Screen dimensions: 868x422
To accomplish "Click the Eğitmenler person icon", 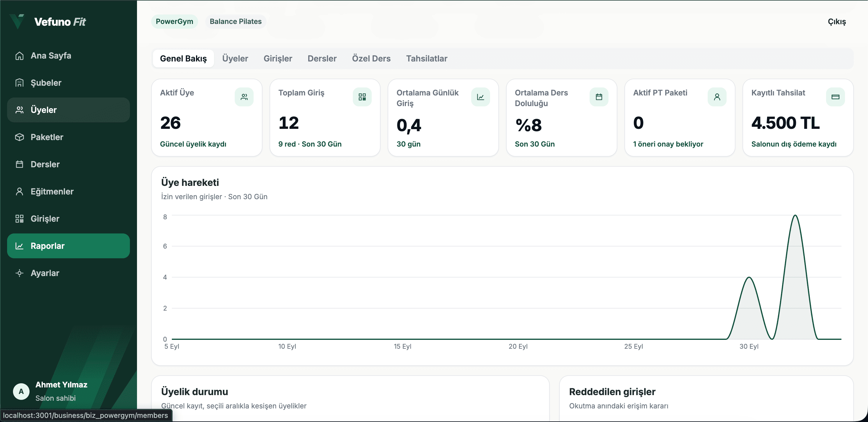I will (19, 191).
